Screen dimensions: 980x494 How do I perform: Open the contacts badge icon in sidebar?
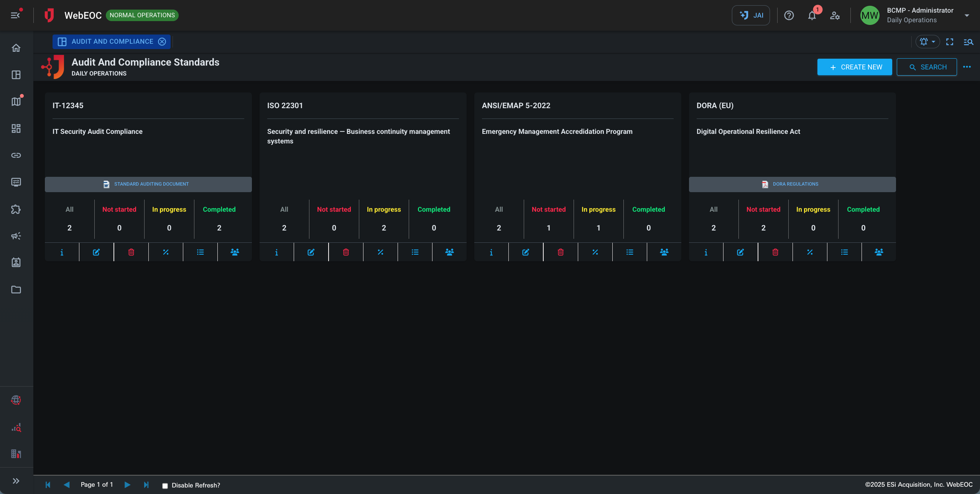point(16,262)
